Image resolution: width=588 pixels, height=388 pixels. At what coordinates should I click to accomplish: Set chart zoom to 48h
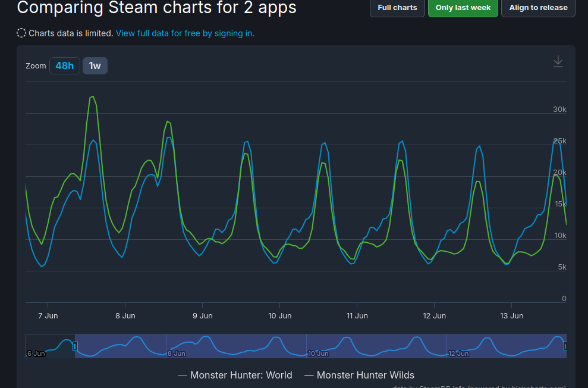(64, 65)
